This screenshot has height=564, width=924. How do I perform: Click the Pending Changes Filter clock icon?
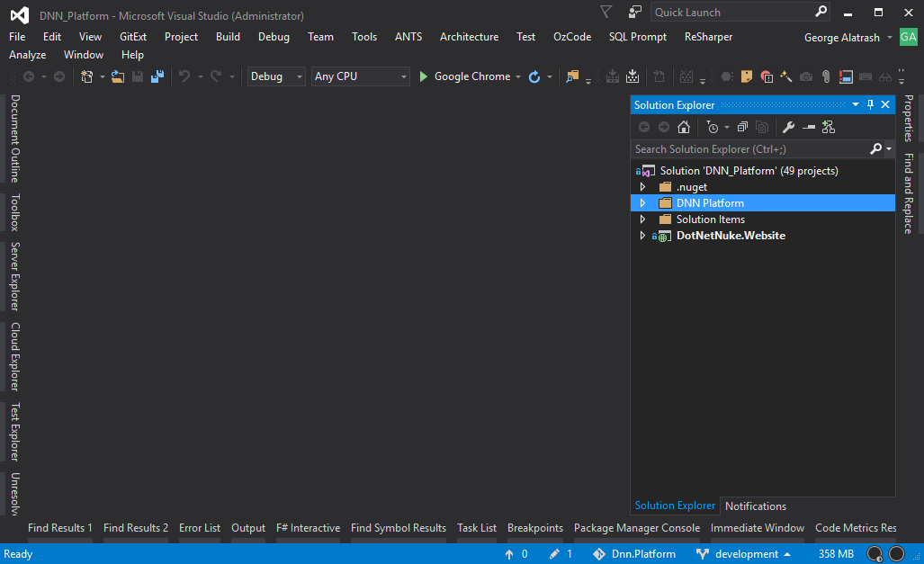click(713, 128)
